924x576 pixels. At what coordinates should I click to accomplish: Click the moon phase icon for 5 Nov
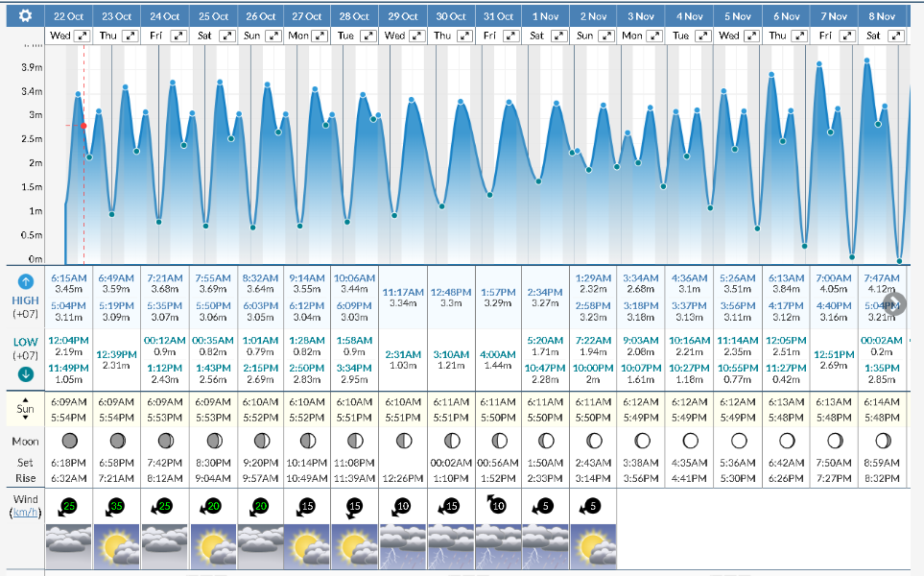pyautogui.click(x=738, y=441)
